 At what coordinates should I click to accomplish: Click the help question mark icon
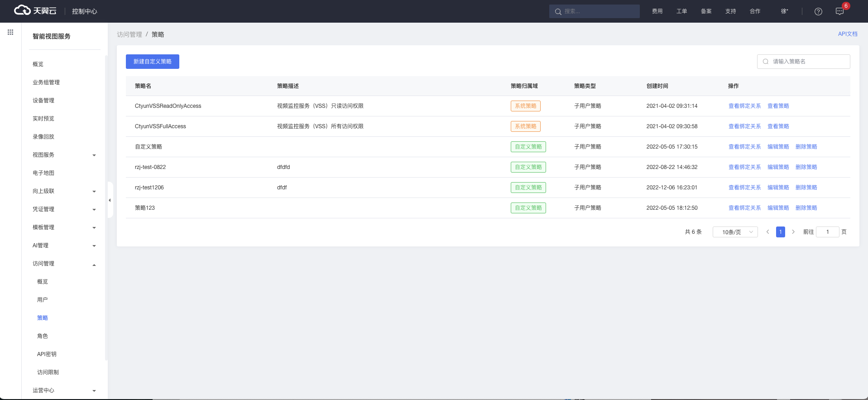coord(818,11)
